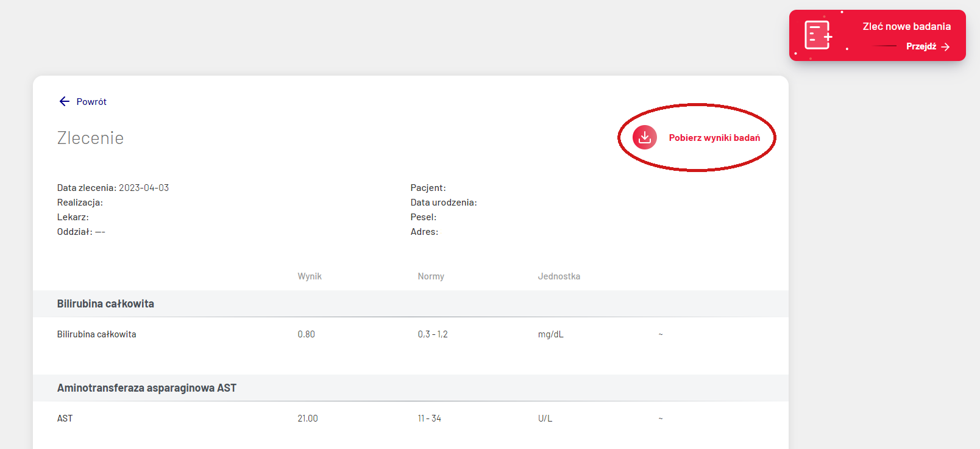Select the Wynik column header
The image size is (980, 449).
pyautogui.click(x=310, y=276)
